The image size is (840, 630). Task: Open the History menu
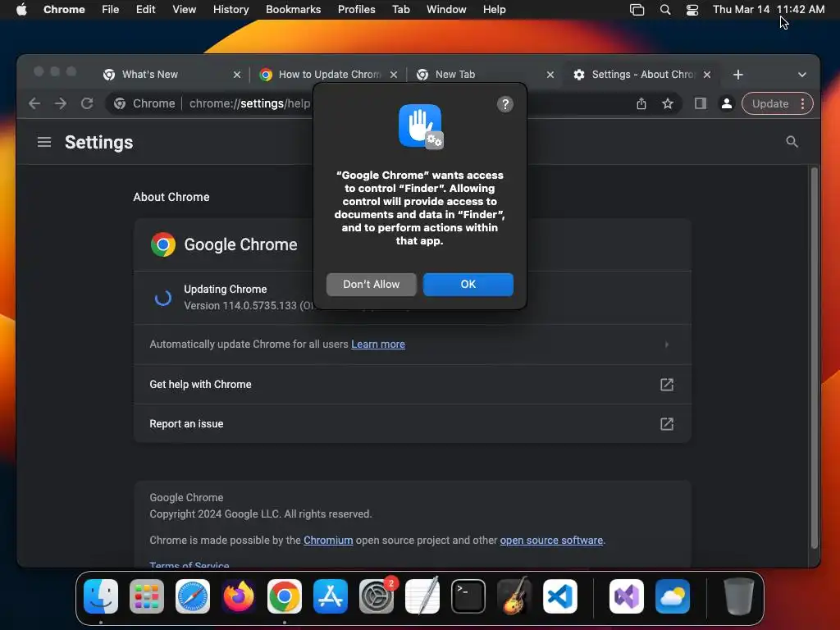[x=231, y=10]
